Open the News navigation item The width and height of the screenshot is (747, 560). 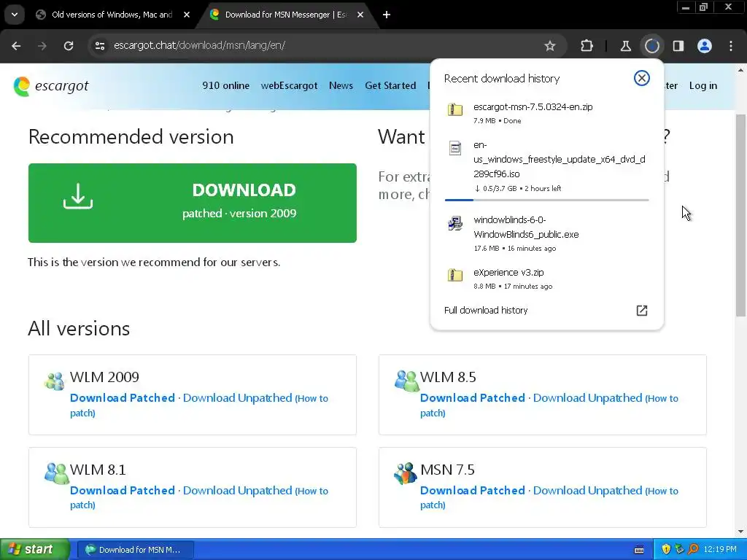pyautogui.click(x=341, y=86)
